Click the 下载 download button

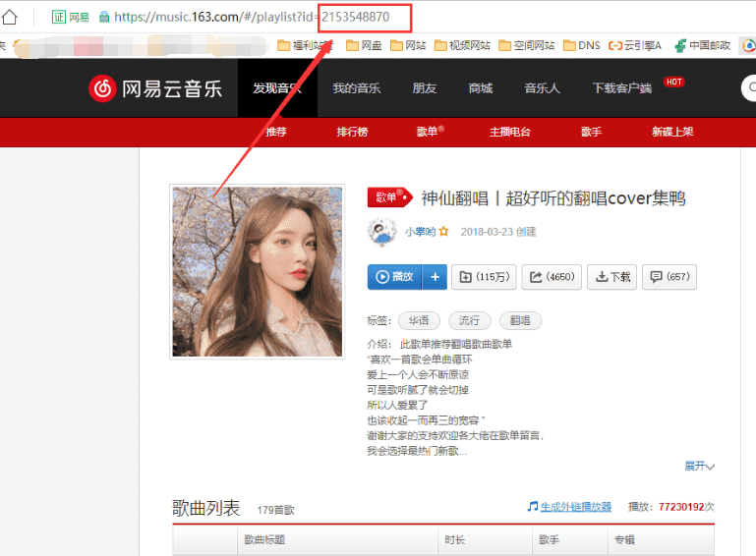click(x=611, y=277)
